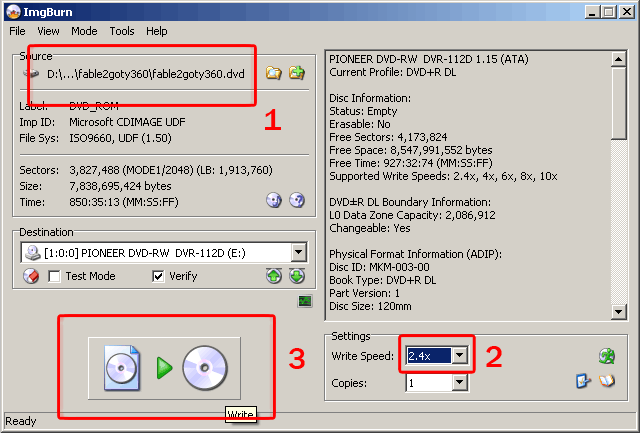Open the create CUE/DVD file icon
The image size is (640, 433).
pyautogui.click(x=297, y=73)
